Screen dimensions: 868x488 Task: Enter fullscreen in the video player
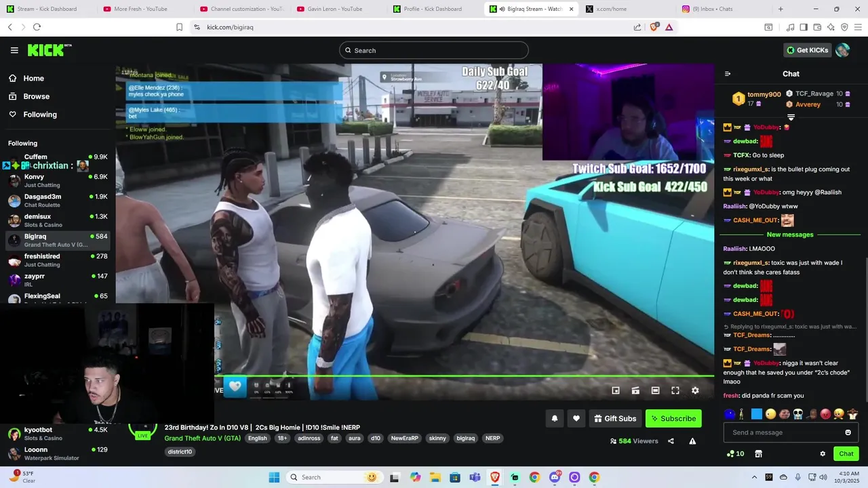click(x=675, y=390)
